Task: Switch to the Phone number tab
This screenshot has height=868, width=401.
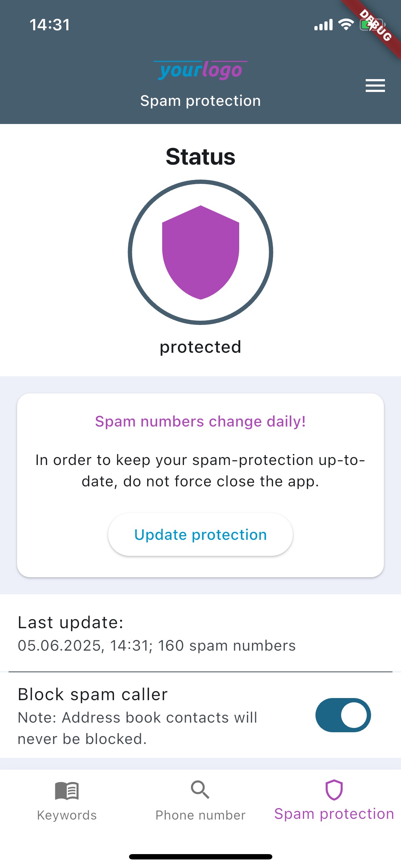Action: pyautogui.click(x=200, y=815)
